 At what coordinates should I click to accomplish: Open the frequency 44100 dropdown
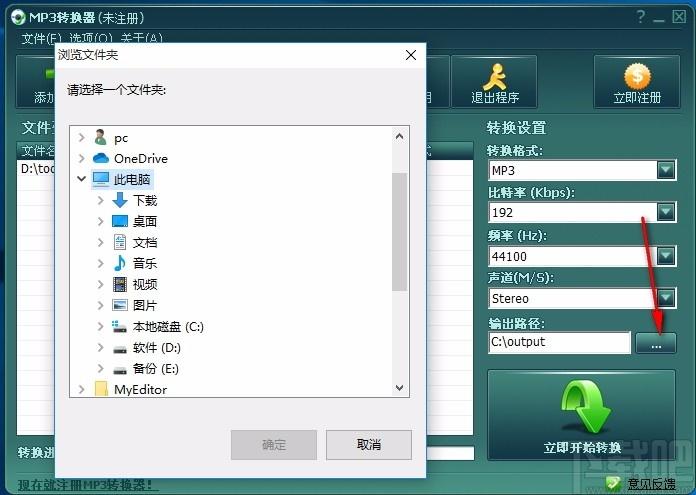pos(666,256)
